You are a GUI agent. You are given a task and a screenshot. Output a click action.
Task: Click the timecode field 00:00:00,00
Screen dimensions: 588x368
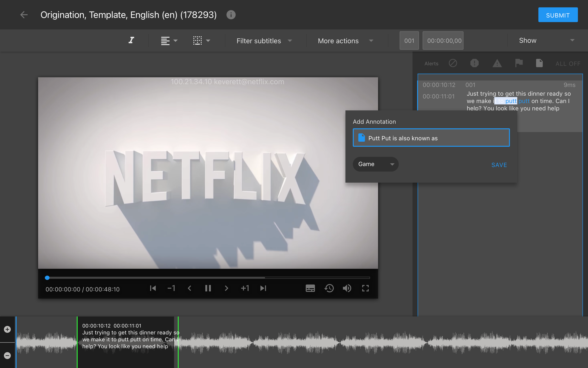[443, 41]
